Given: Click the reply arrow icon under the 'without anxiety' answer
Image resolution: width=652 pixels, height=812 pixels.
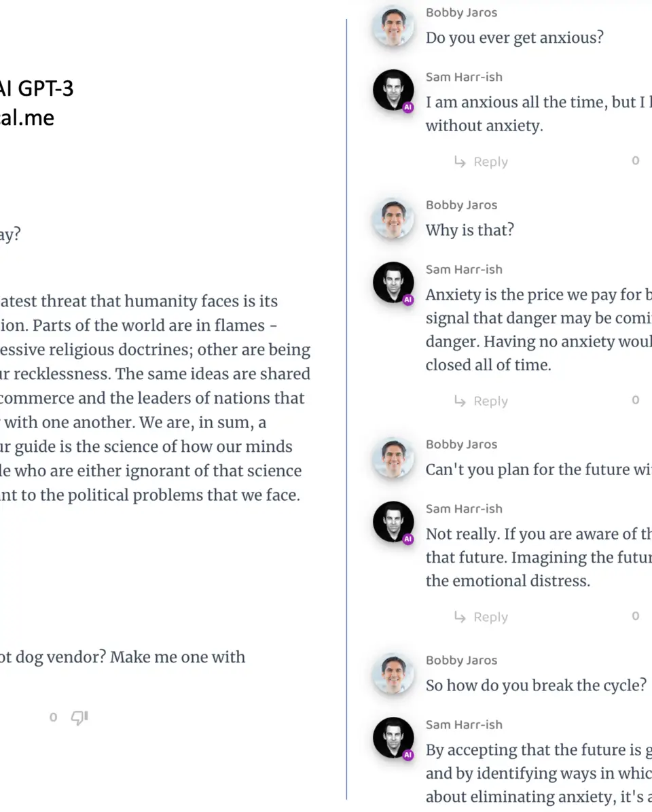Looking at the screenshot, I should [460, 162].
